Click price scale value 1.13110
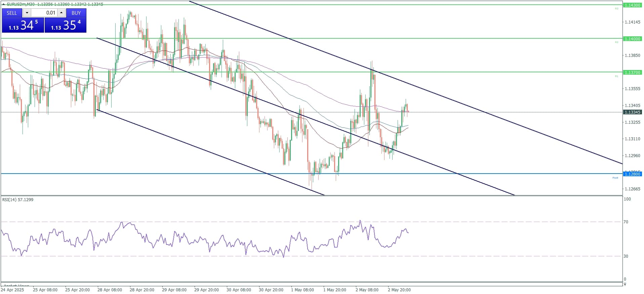This screenshot has width=644, height=294. pos(632,139)
